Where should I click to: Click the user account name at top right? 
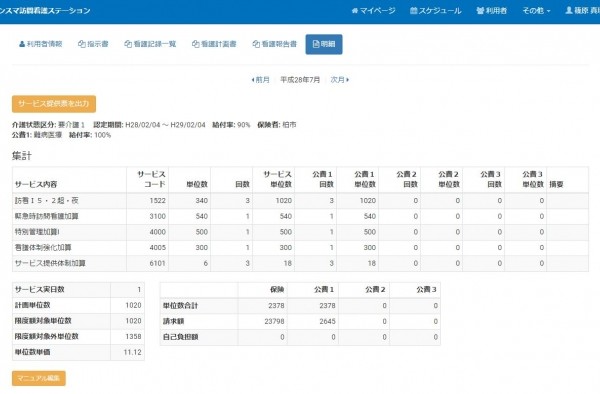pyautogui.click(x=582, y=11)
